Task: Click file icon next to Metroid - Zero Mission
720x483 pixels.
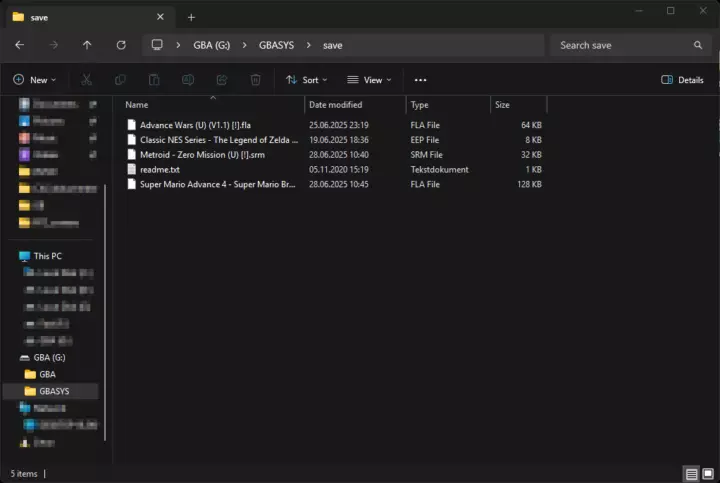Action: click(132, 155)
